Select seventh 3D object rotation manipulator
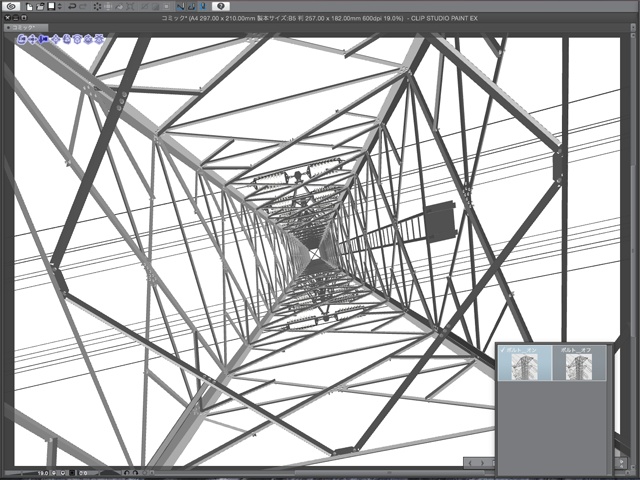Image resolution: width=640 pixels, height=480 pixels. (88, 39)
